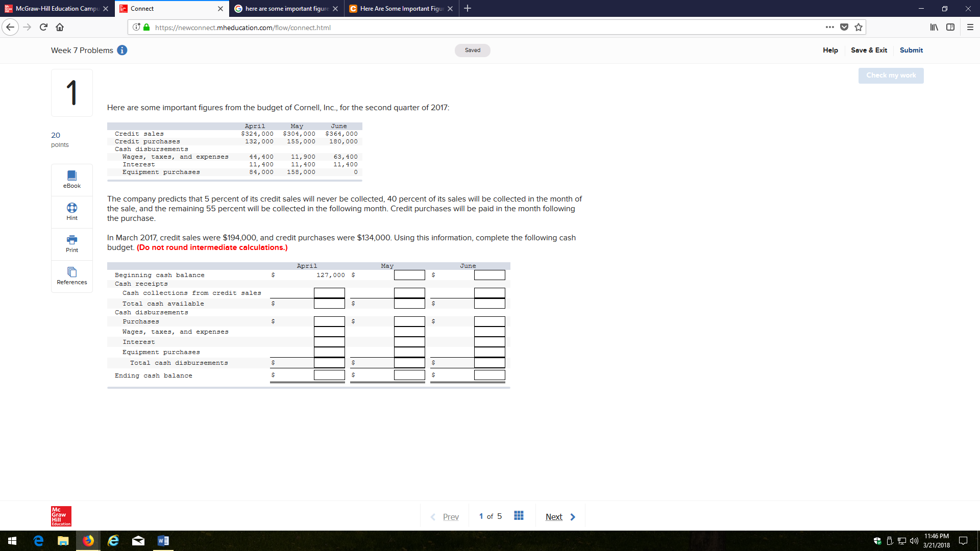
Task: Click inside the browser address bar
Action: pyautogui.click(x=459, y=28)
